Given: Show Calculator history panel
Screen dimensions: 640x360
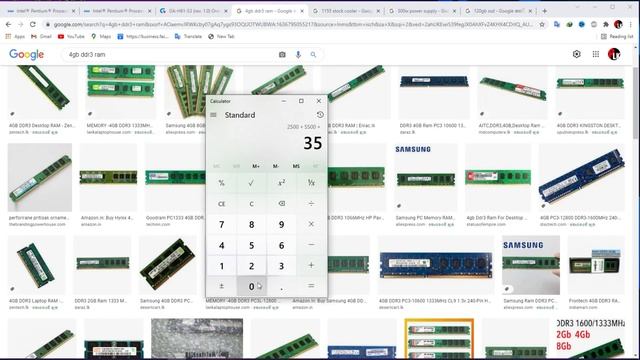Looking at the screenshot, I should [320, 115].
